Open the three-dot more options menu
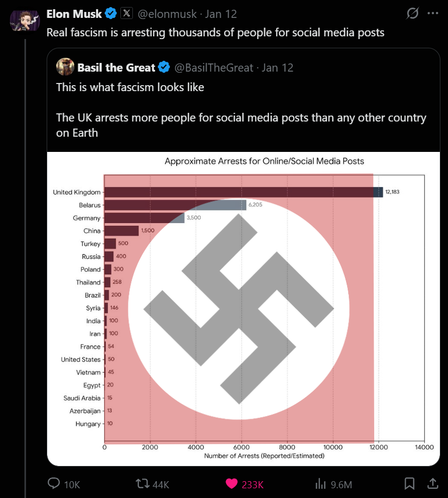448x498 pixels. tap(433, 14)
